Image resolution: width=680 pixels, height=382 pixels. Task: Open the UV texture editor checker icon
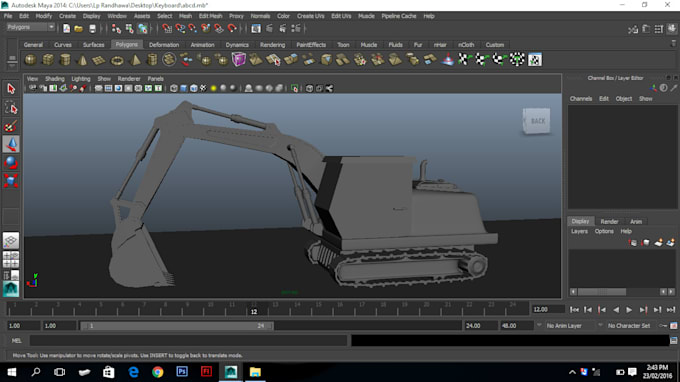coord(535,60)
